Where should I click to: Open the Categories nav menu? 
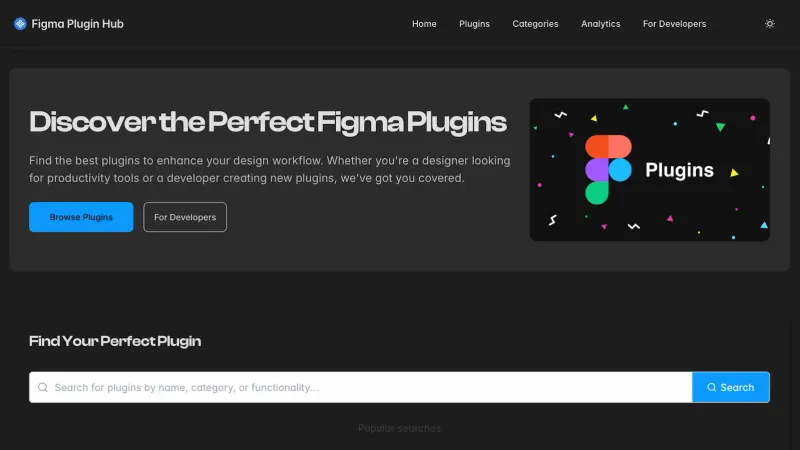(x=535, y=24)
